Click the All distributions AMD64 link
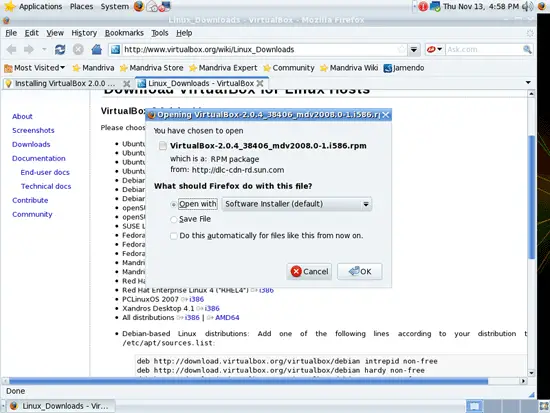The width and height of the screenshot is (550, 413). tap(227, 318)
